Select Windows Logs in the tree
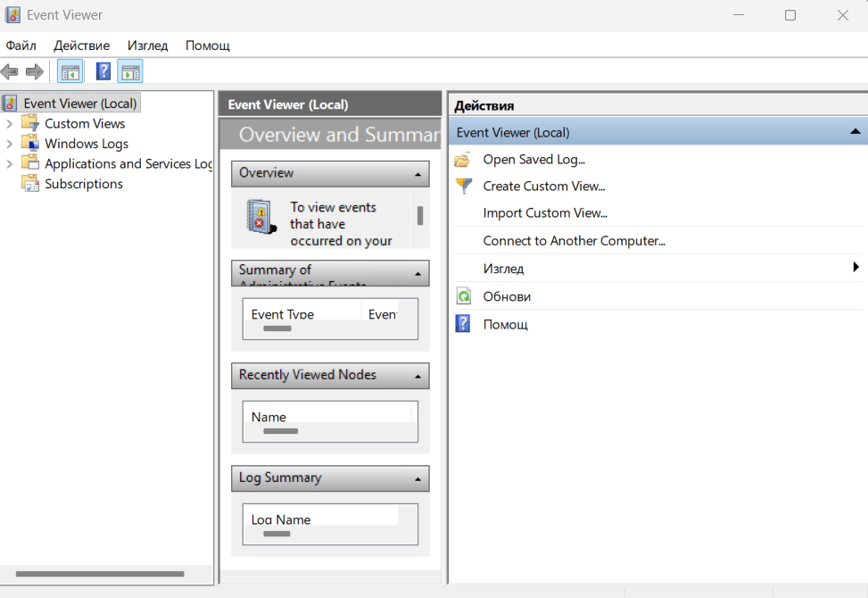This screenshot has height=598, width=868. click(87, 144)
